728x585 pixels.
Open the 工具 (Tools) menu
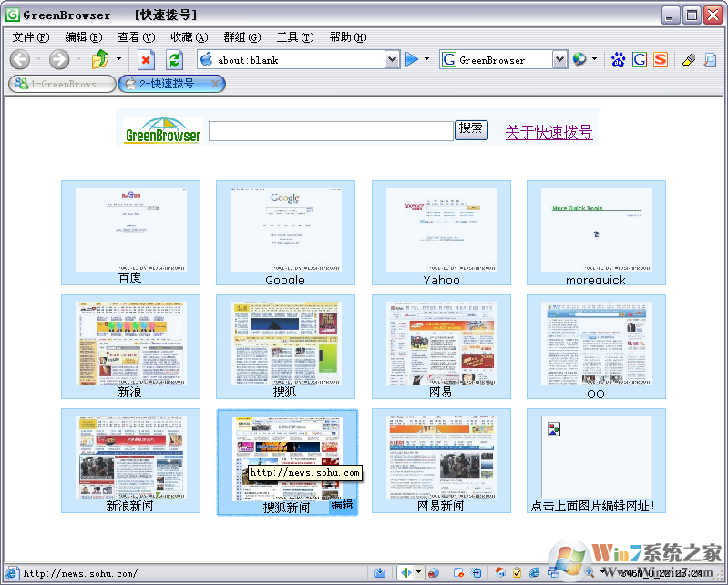click(294, 37)
